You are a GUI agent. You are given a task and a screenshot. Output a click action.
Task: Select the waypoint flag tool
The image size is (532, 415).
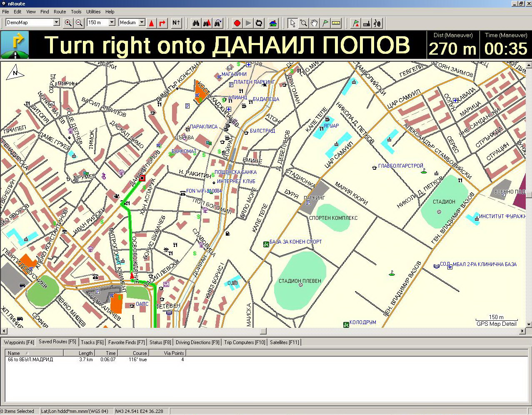[325, 23]
